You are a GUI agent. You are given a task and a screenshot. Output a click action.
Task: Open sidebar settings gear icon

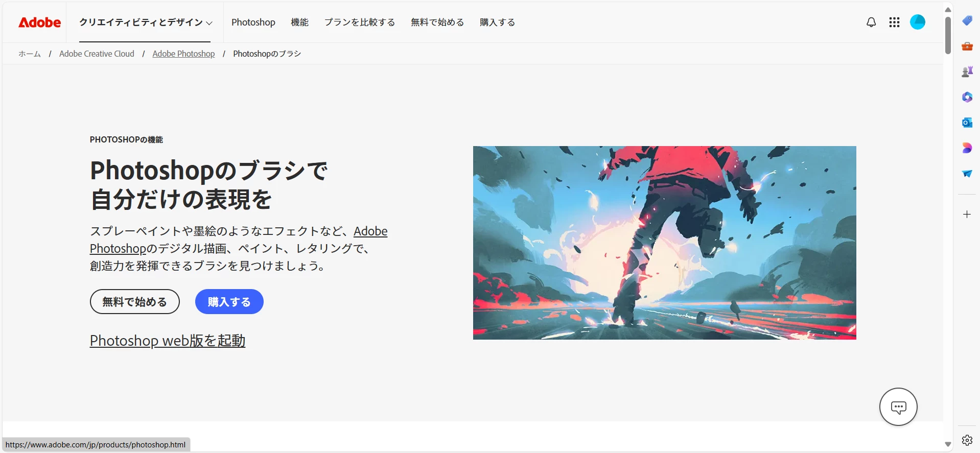coord(967,440)
